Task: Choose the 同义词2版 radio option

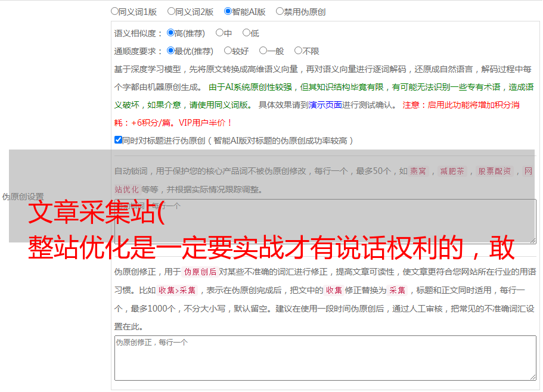Action: (171, 11)
